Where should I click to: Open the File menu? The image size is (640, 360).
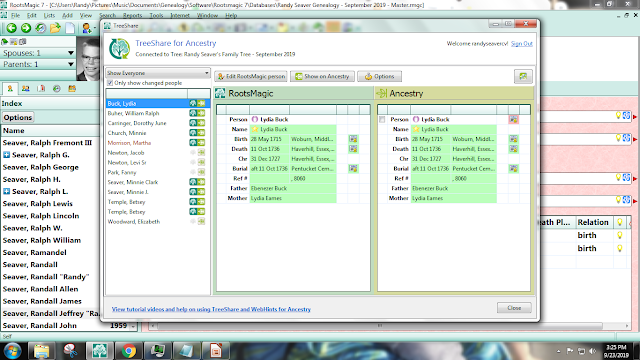coord(16,16)
